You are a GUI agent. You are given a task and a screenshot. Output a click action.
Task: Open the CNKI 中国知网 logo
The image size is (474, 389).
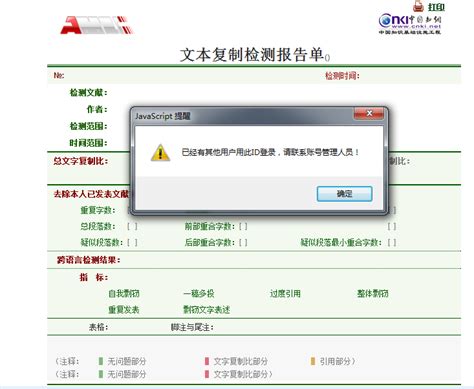(410, 24)
